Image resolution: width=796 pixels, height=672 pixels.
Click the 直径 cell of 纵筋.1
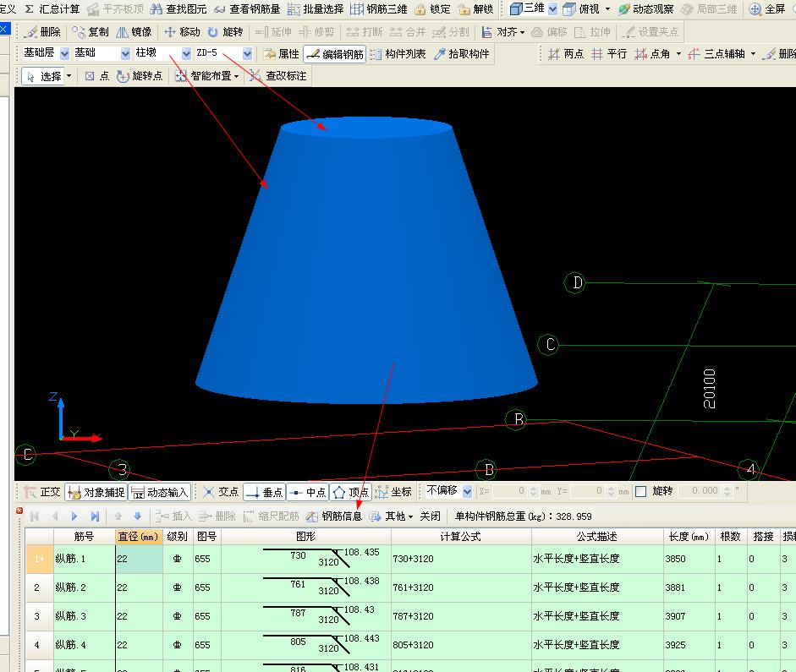click(139, 559)
